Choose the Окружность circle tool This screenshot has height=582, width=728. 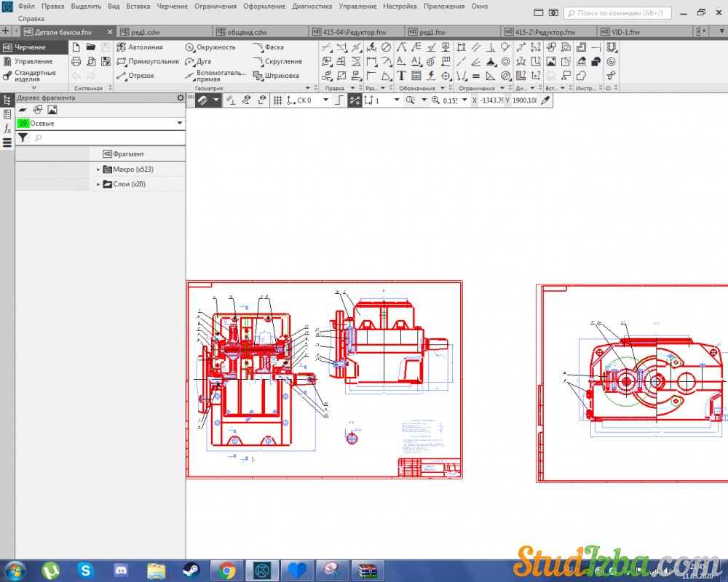[210, 47]
